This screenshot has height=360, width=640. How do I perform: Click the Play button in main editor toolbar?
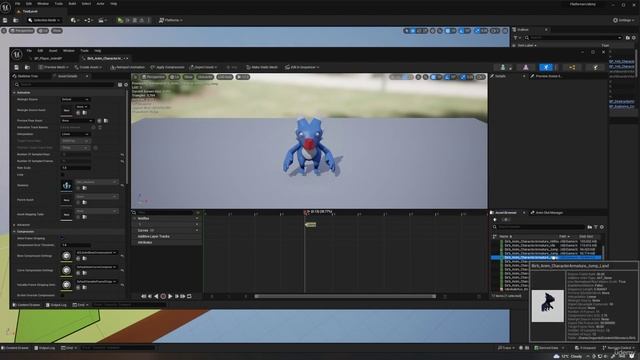coord(120,20)
